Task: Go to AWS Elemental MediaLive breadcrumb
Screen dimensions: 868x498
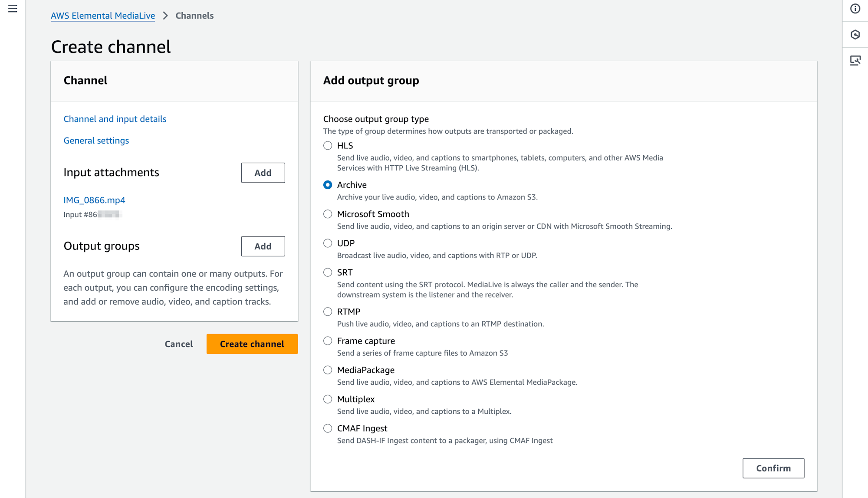Action: pos(103,16)
